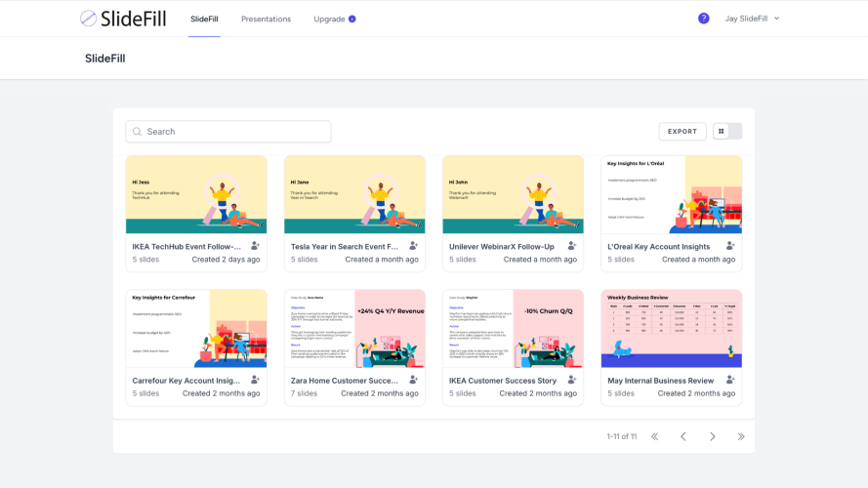Click the Carrefour Key Account Insig... title
The height and width of the screenshot is (488, 868).
point(186,381)
